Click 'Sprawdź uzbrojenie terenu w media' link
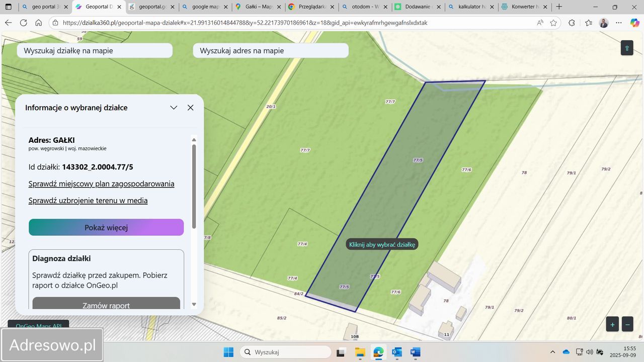 88,201
